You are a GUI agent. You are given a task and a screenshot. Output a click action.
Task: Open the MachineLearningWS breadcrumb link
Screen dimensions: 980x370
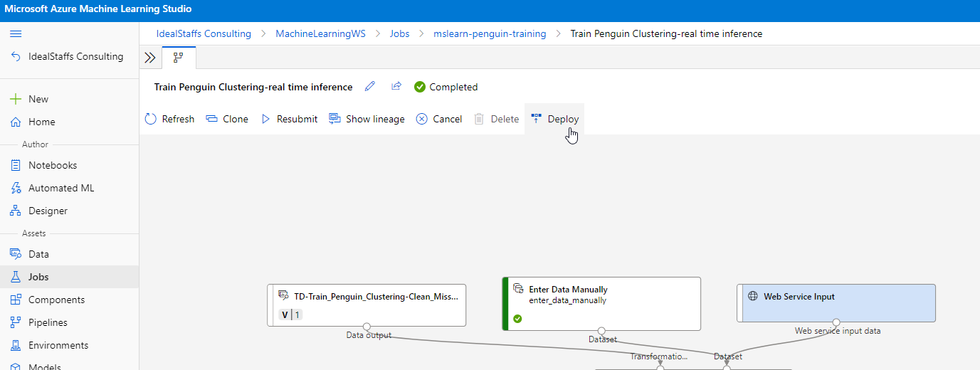click(320, 33)
